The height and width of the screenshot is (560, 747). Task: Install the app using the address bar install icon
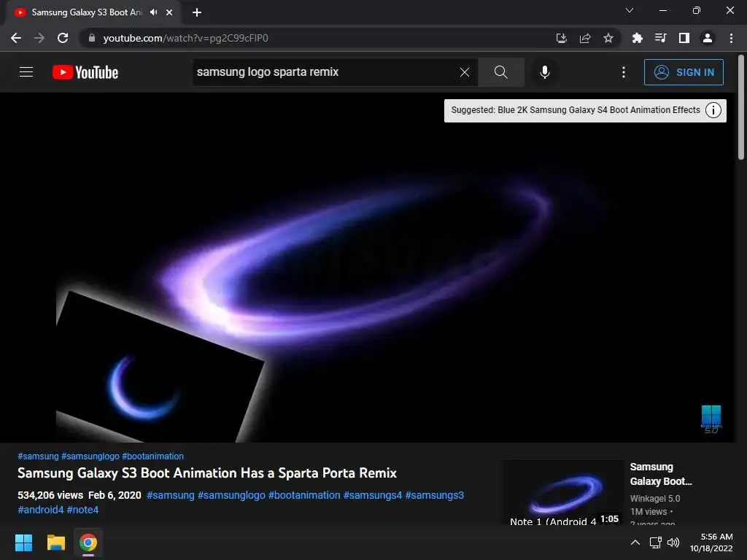pos(561,38)
